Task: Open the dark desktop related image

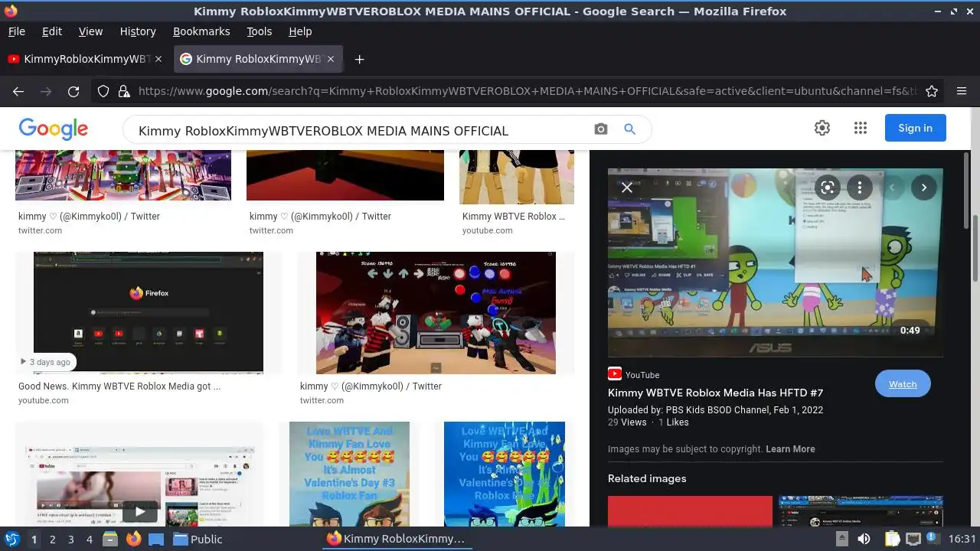Action: click(861, 511)
